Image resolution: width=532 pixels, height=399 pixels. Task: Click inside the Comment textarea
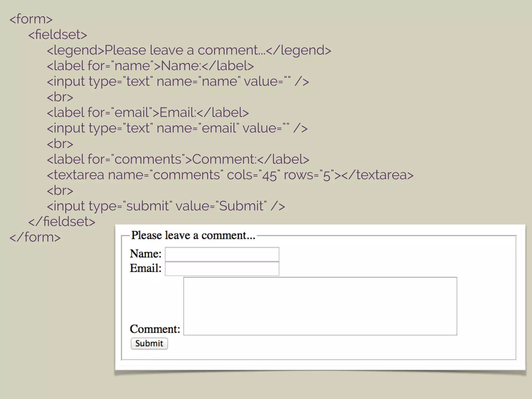tap(320, 306)
